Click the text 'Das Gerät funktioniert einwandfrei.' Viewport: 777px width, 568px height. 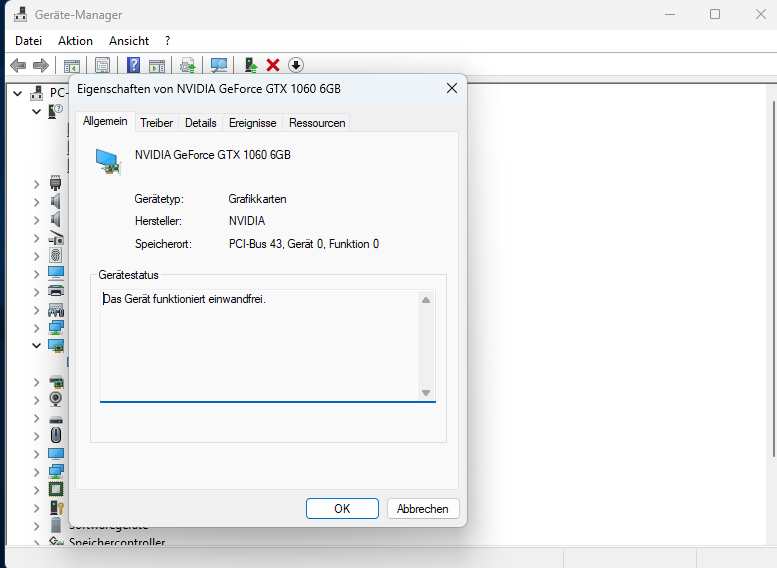184,299
